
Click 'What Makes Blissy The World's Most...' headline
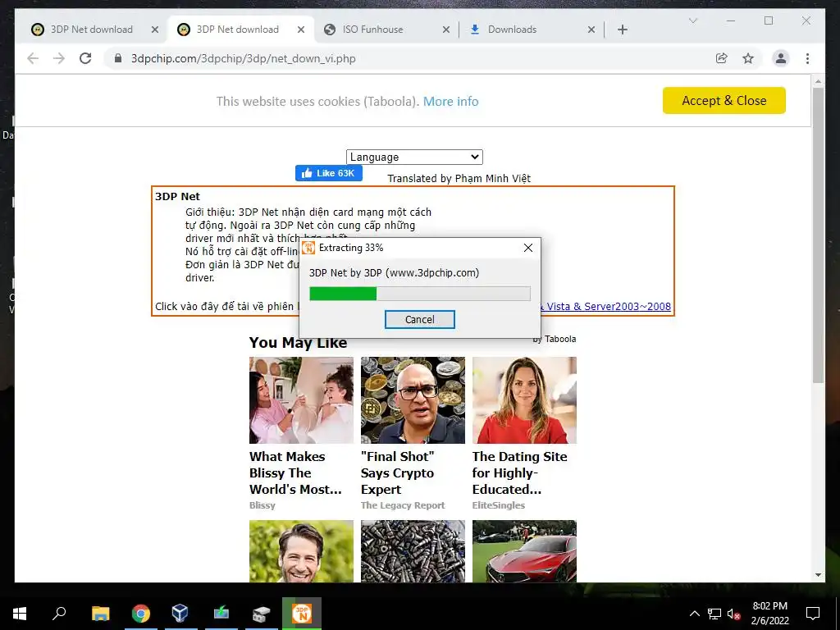click(295, 473)
